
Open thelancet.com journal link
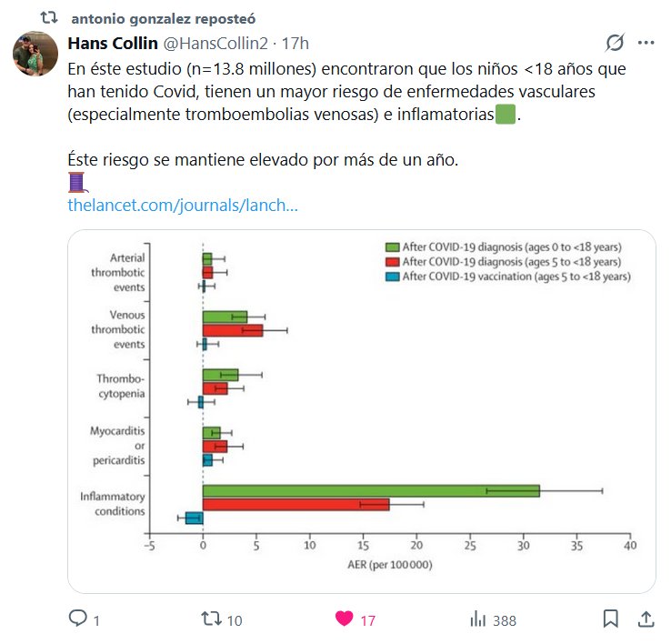(183, 206)
